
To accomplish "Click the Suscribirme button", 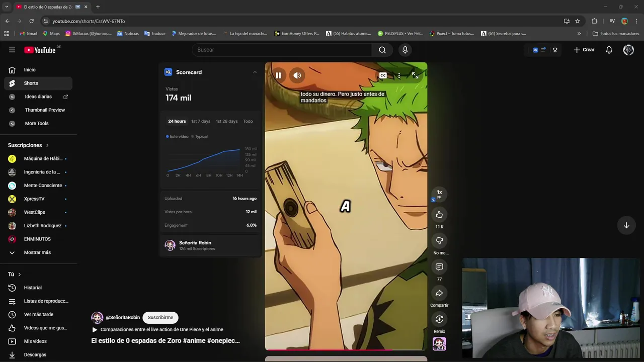I will 160,317.
